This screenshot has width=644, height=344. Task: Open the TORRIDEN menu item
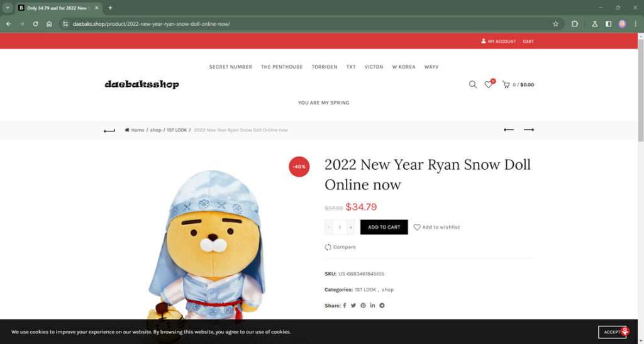pyautogui.click(x=324, y=67)
